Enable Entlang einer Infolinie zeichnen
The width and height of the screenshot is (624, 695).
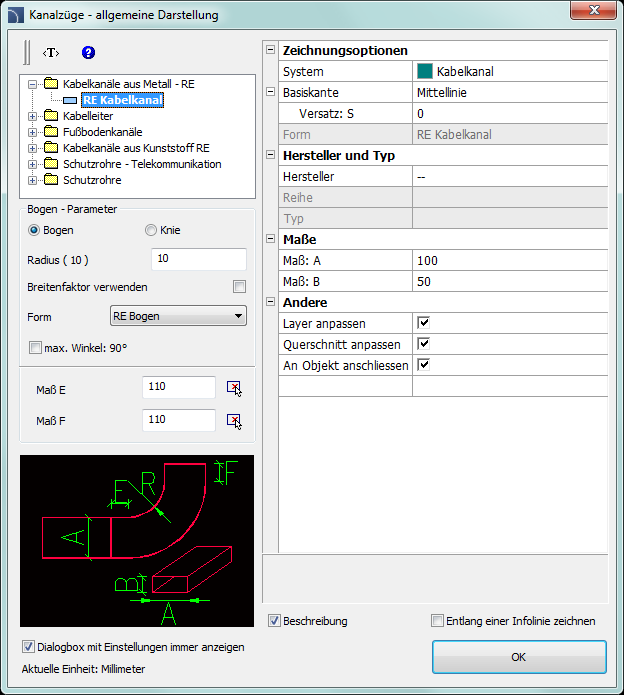point(437,621)
